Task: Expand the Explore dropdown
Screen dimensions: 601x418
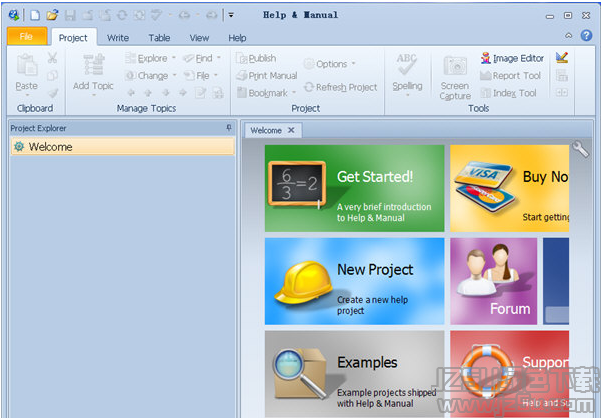Action: [174, 58]
